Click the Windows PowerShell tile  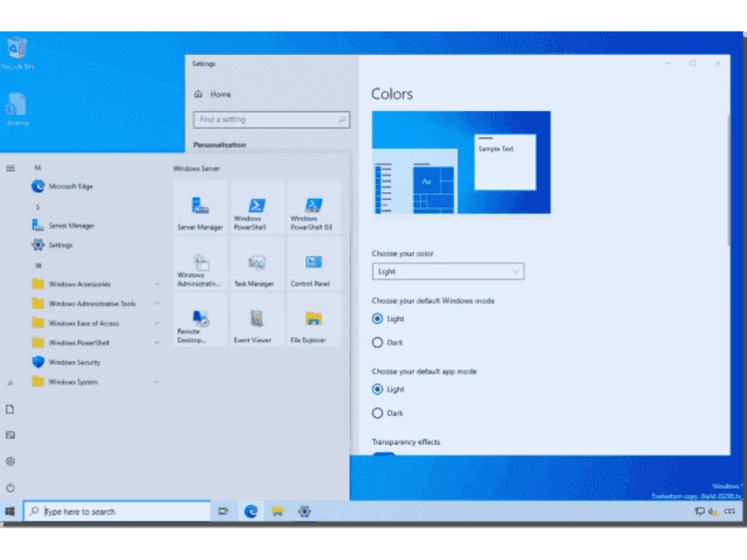(257, 207)
